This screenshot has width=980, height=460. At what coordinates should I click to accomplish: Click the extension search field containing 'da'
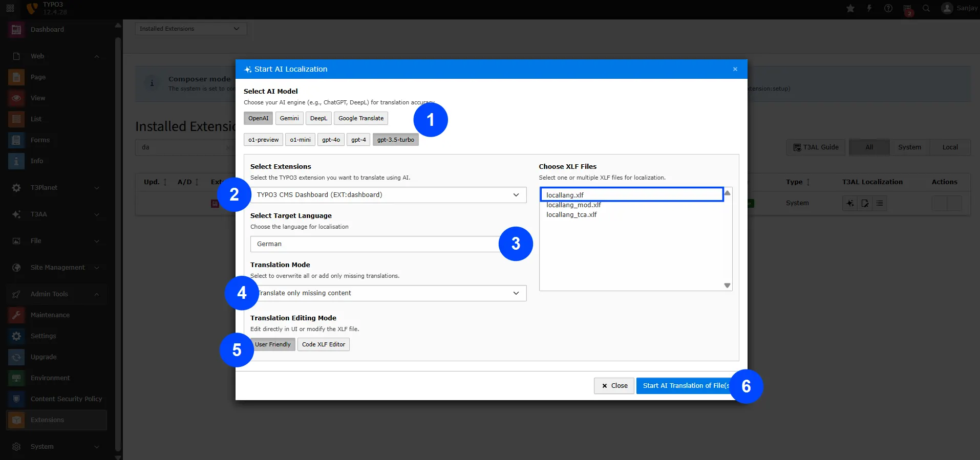pyautogui.click(x=185, y=147)
